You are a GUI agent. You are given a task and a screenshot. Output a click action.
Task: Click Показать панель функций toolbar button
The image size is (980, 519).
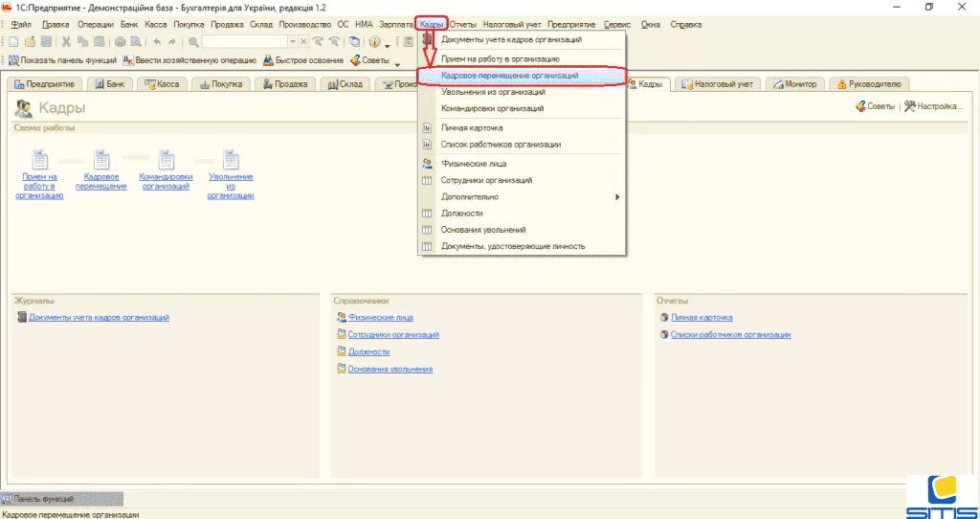click(62, 60)
